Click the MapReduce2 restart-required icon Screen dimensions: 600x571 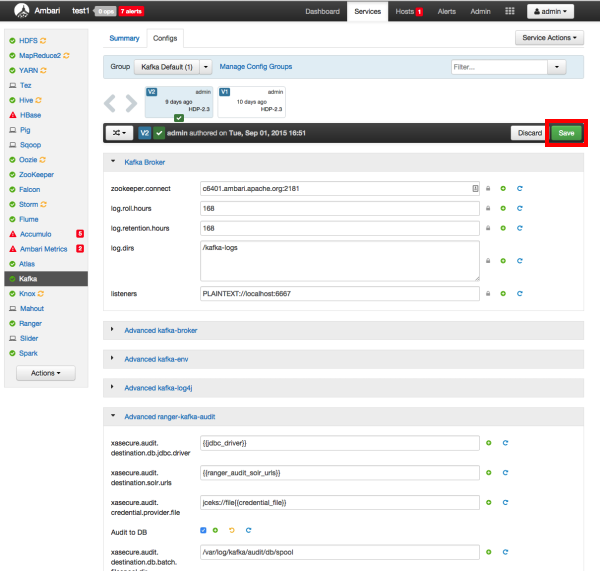[x=66, y=55]
